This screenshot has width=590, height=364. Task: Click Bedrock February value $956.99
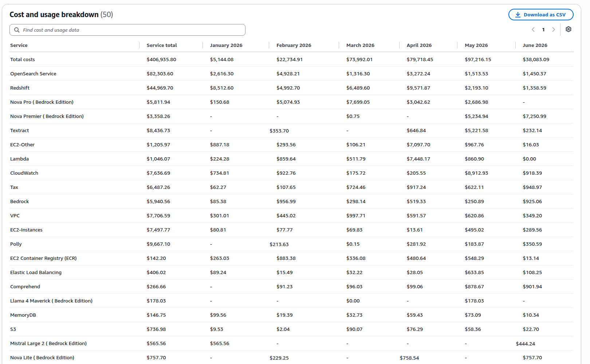[x=286, y=201]
